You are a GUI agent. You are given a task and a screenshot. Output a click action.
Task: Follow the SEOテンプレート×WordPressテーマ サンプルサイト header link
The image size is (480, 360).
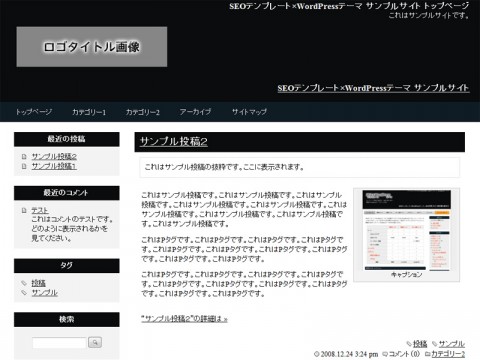point(373,88)
